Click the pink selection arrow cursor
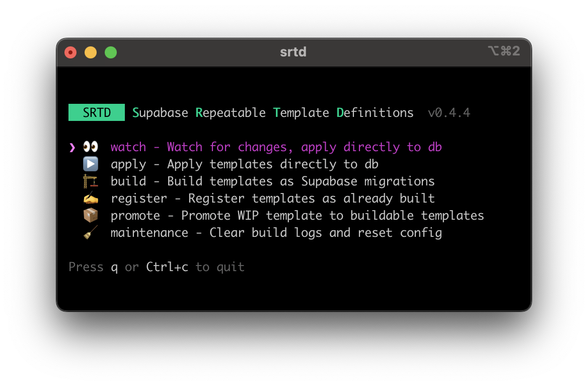The height and width of the screenshot is (386, 588). pyautogui.click(x=72, y=147)
